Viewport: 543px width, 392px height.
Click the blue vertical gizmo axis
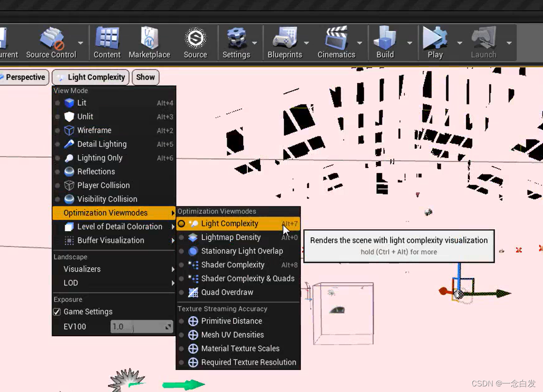[459, 276]
